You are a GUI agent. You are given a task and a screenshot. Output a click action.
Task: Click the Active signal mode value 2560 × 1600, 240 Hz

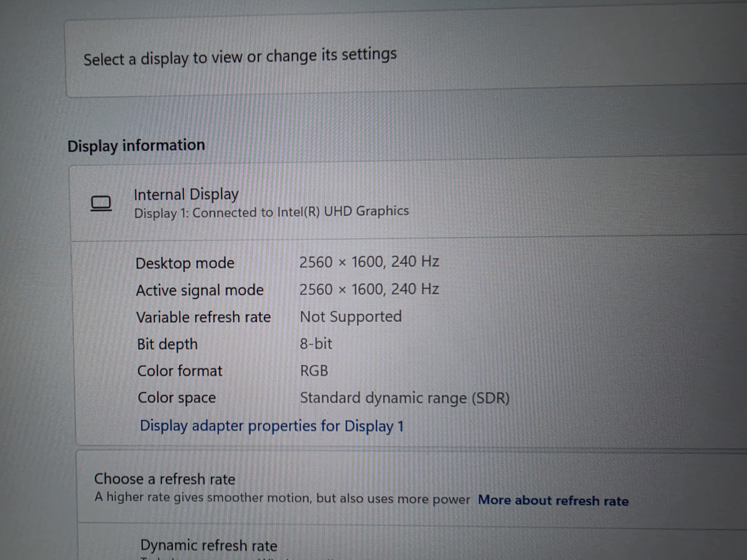pos(369,290)
